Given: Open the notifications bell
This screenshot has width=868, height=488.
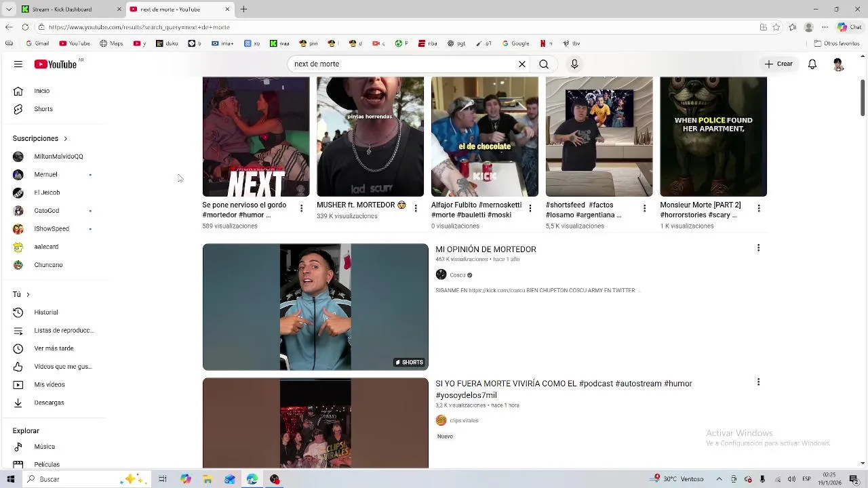Looking at the screenshot, I should click(812, 64).
